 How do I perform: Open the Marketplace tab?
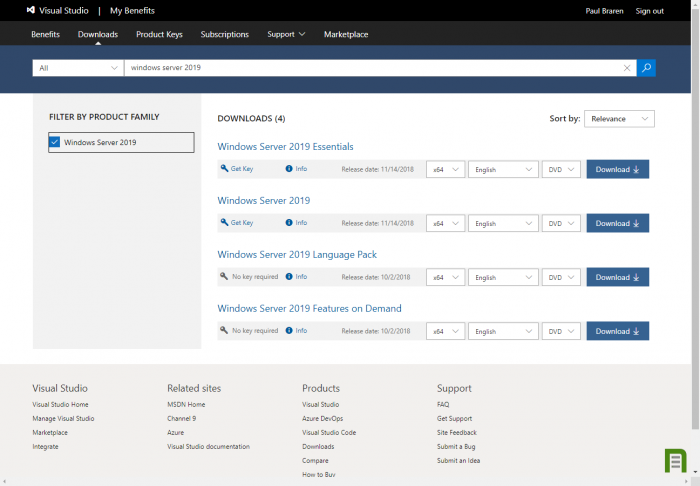(346, 34)
